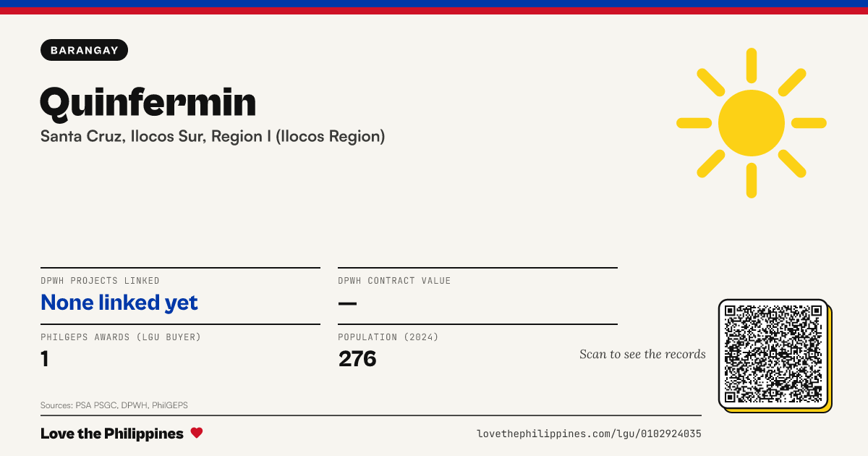The width and height of the screenshot is (868, 456).
Task: Click the yellow sun icon
Action: click(752, 123)
